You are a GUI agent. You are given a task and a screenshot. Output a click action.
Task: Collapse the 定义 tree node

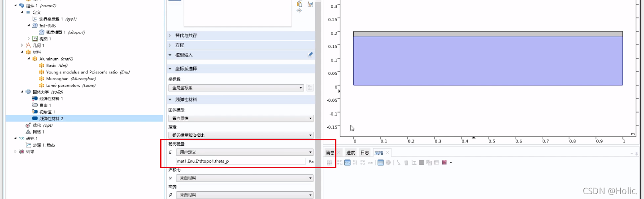(x=22, y=12)
